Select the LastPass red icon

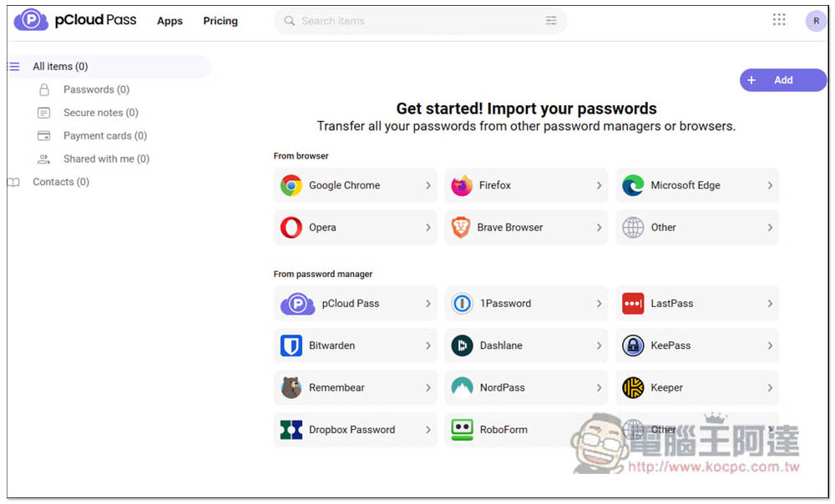point(633,304)
